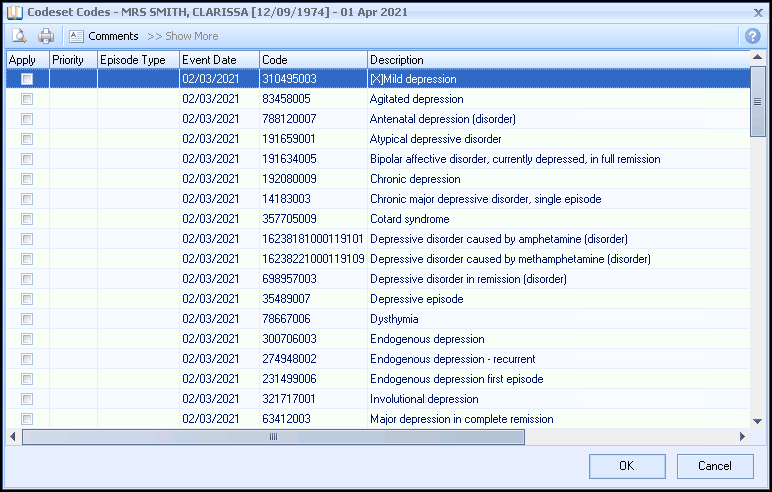Select Depressive disorder caused by methamphetamine row
Image resolution: width=772 pixels, height=492 pixels.
(x=378, y=259)
